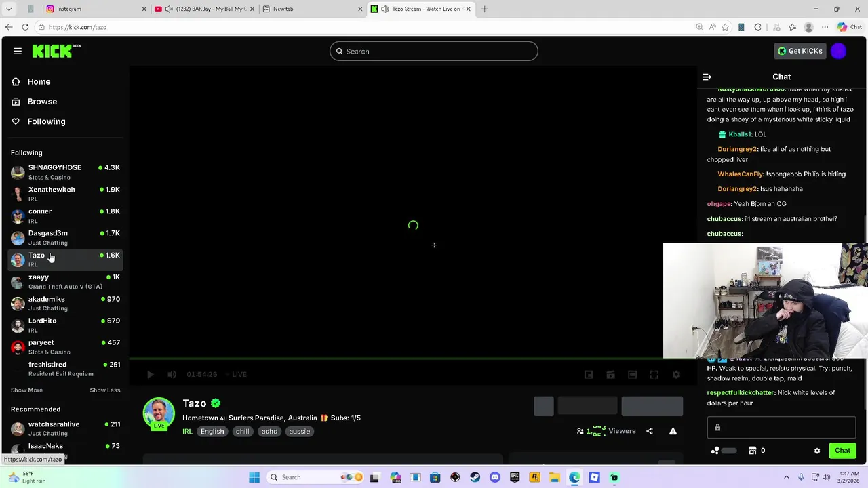Switch to the New tab browser tab
This screenshot has width=868, height=488.
click(x=312, y=9)
